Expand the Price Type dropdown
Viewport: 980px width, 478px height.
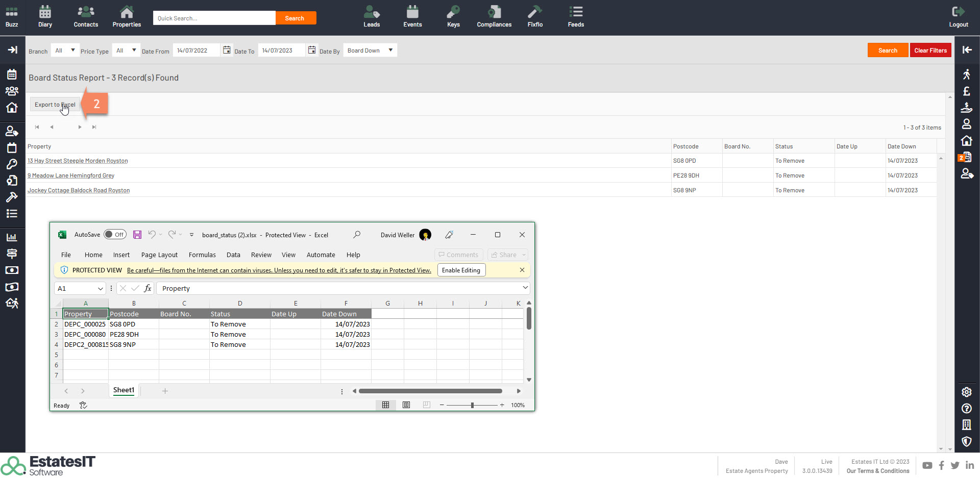point(126,51)
